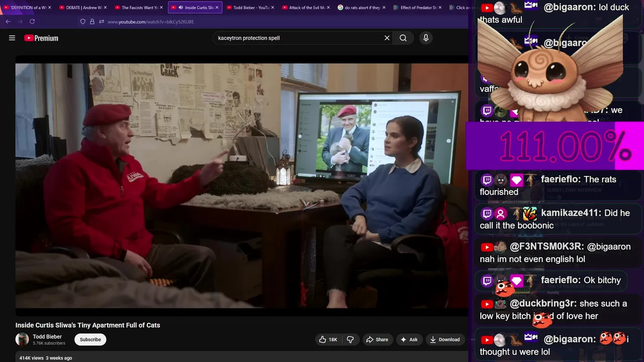Click the '5.76K subscribers' count
This screenshot has width=644, height=362.
(x=49, y=343)
